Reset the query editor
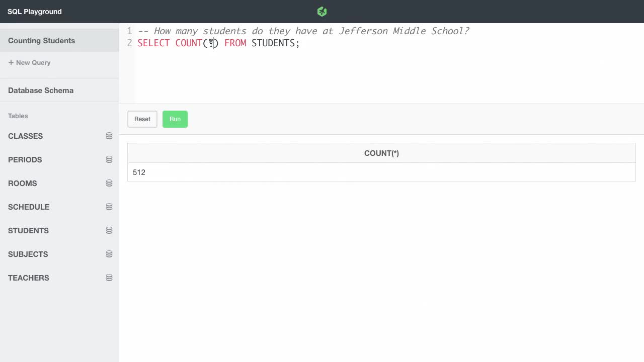This screenshot has height=362, width=644. [142, 119]
